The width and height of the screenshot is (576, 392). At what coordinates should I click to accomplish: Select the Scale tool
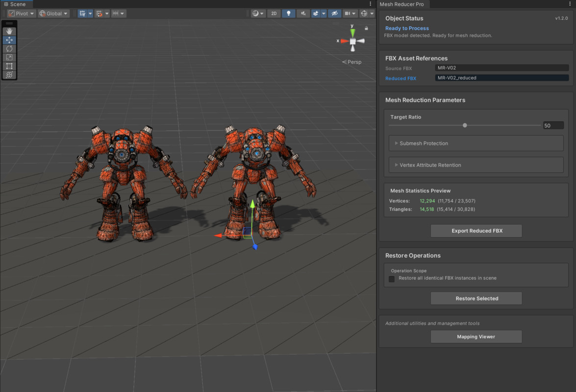click(x=9, y=57)
